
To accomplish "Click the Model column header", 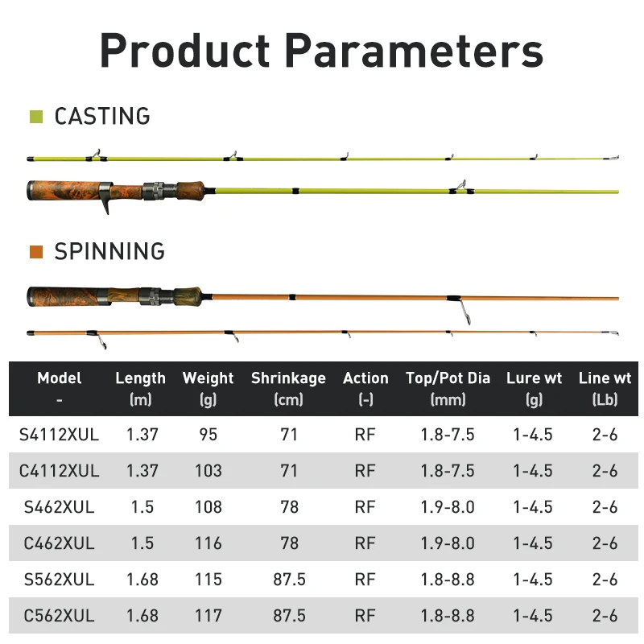I will (x=59, y=388).
